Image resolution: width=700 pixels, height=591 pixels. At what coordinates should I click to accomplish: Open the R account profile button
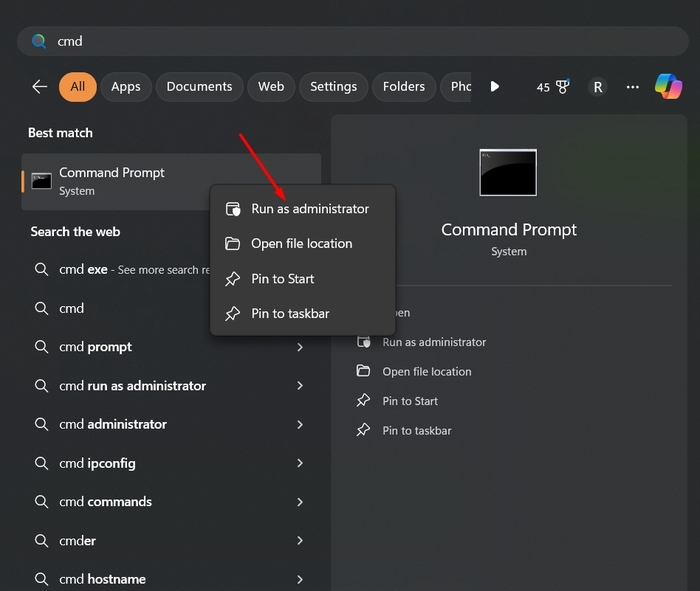click(598, 87)
